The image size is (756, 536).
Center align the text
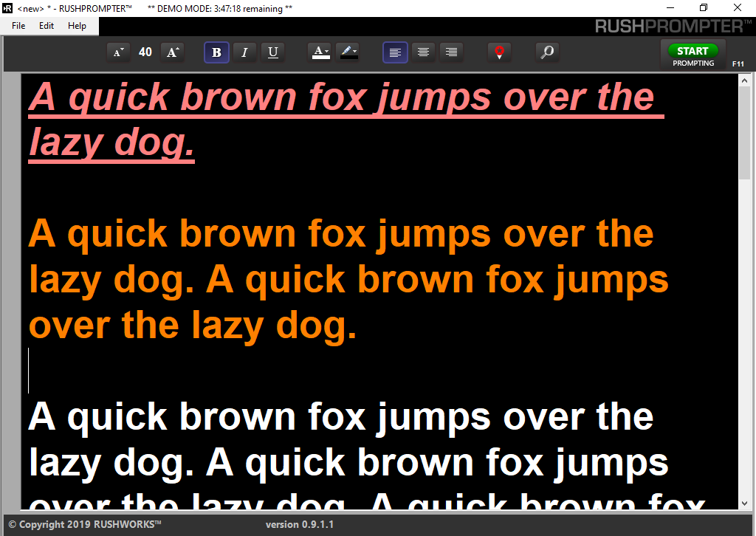423,52
